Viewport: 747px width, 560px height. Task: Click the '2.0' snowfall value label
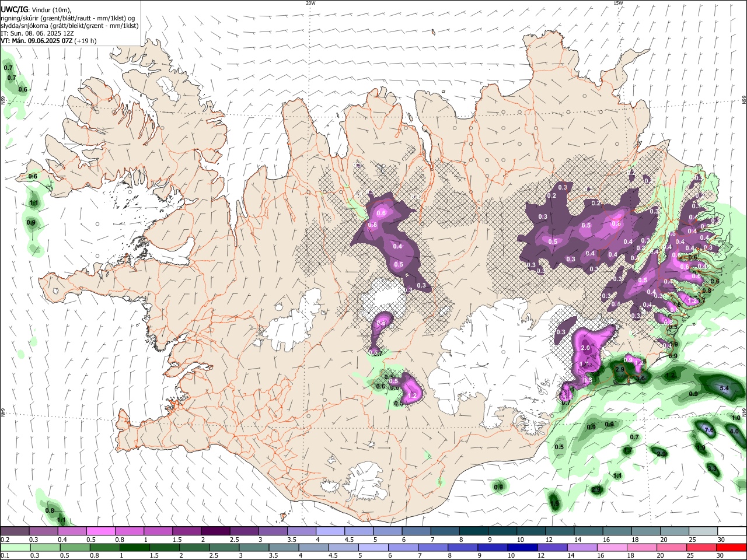[586, 348]
